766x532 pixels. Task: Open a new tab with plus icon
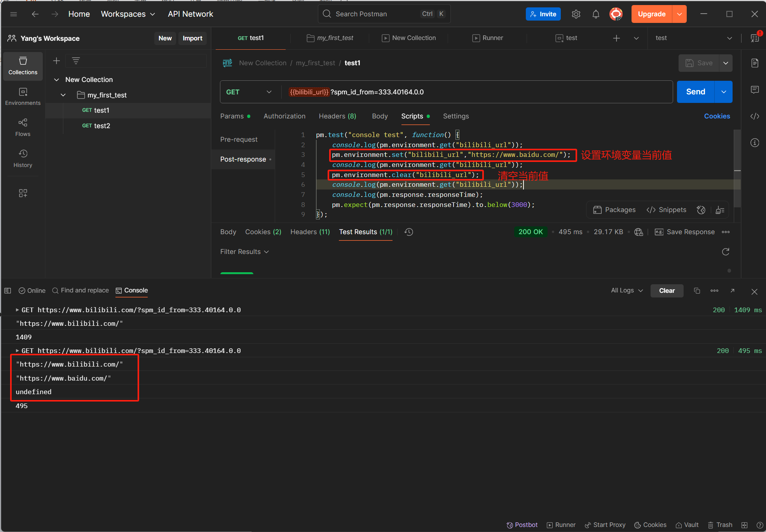pyautogui.click(x=616, y=38)
